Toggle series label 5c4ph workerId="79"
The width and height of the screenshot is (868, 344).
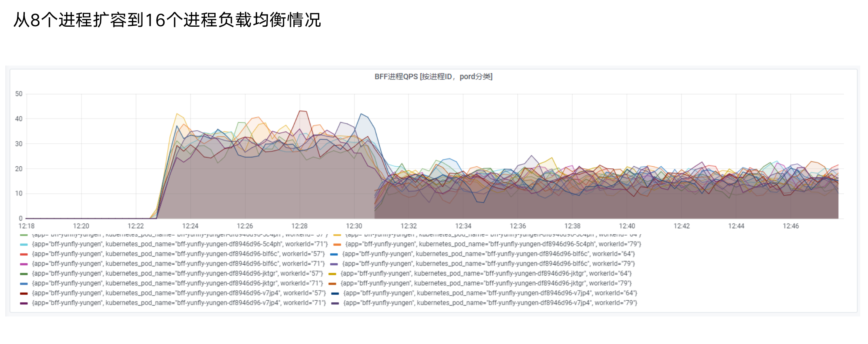pyautogui.click(x=493, y=244)
